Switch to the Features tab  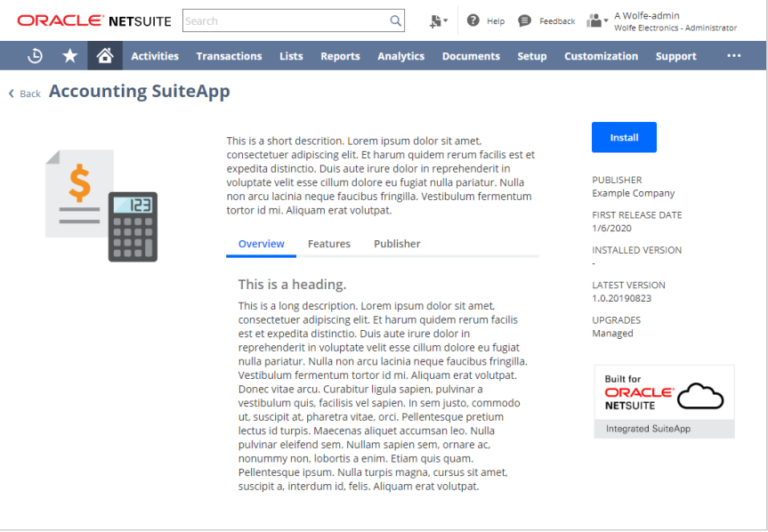point(329,244)
